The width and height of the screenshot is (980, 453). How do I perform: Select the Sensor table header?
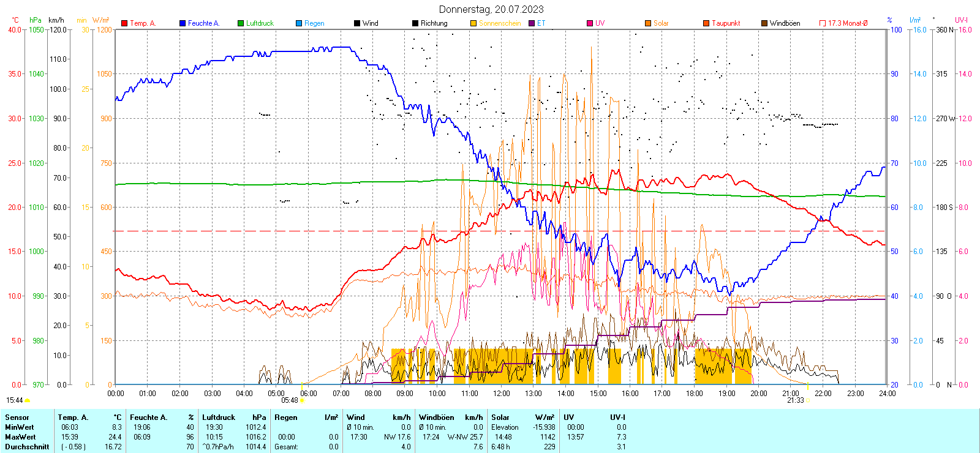coord(17,417)
